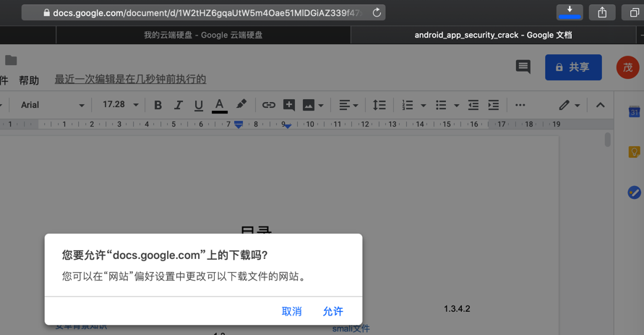Click the add comment icon

[288, 105]
